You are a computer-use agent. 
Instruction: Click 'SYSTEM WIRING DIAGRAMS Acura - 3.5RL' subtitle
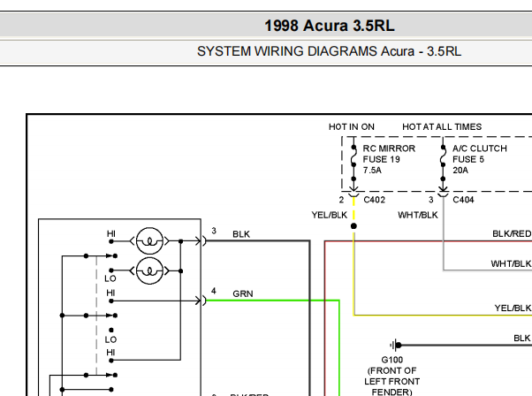point(329,51)
